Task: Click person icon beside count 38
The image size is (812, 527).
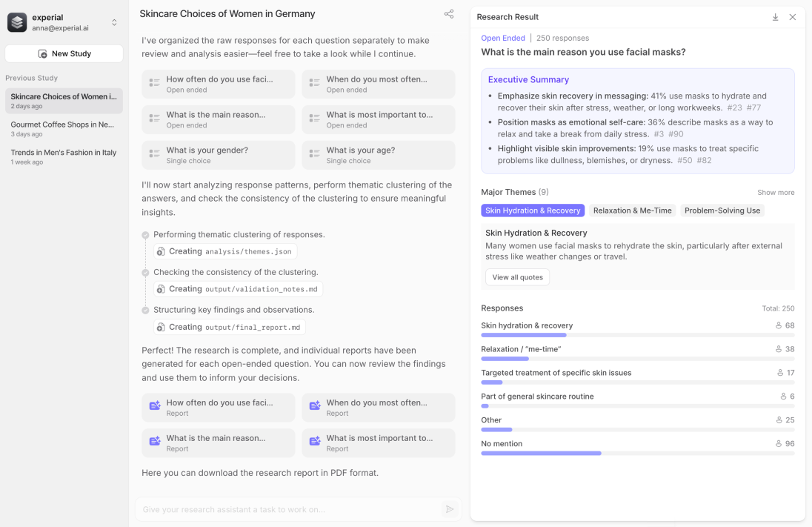Action: coord(779,349)
